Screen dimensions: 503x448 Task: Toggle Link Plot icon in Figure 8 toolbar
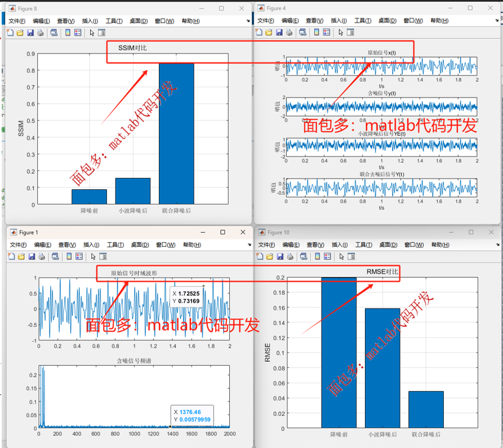(54, 33)
